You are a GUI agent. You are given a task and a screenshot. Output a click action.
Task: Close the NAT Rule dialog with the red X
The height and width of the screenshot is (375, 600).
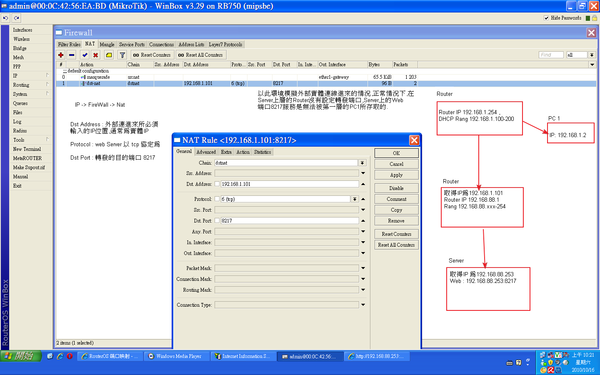[x=414, y=140]
